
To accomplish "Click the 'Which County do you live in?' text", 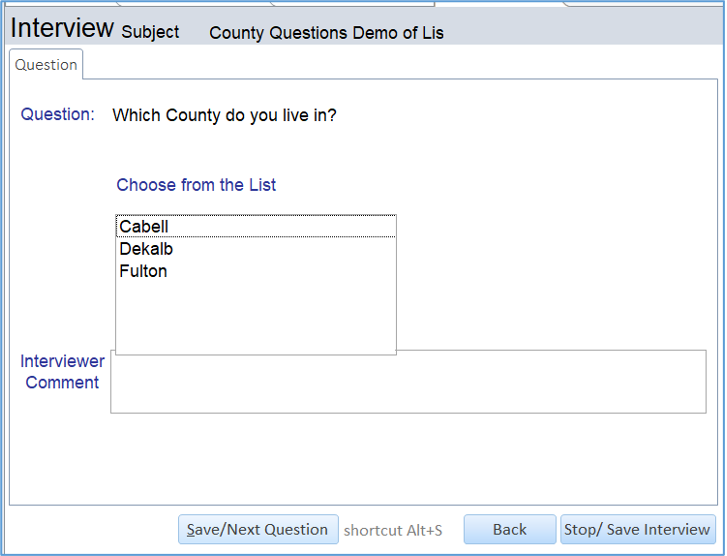I will click(x=224, y=115).
